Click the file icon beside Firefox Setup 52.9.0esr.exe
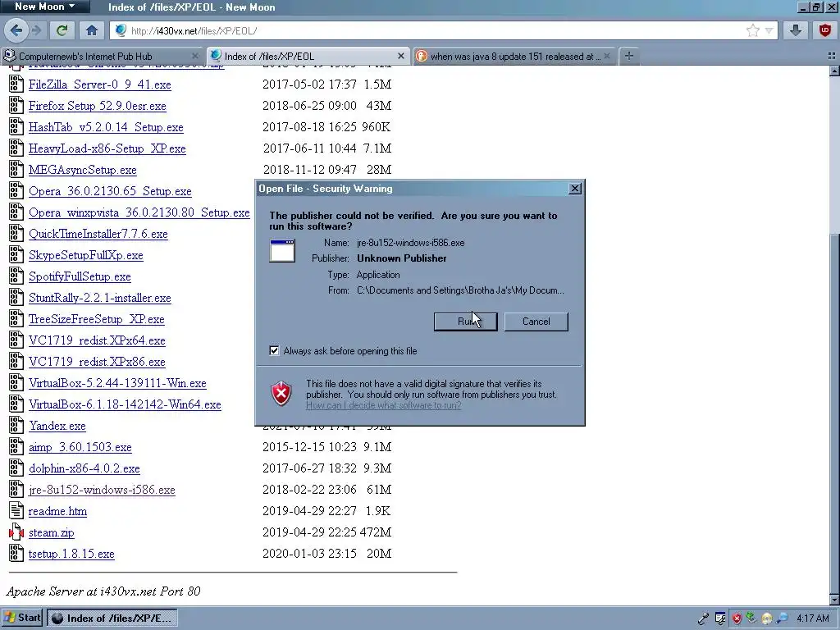 [16, 106]
